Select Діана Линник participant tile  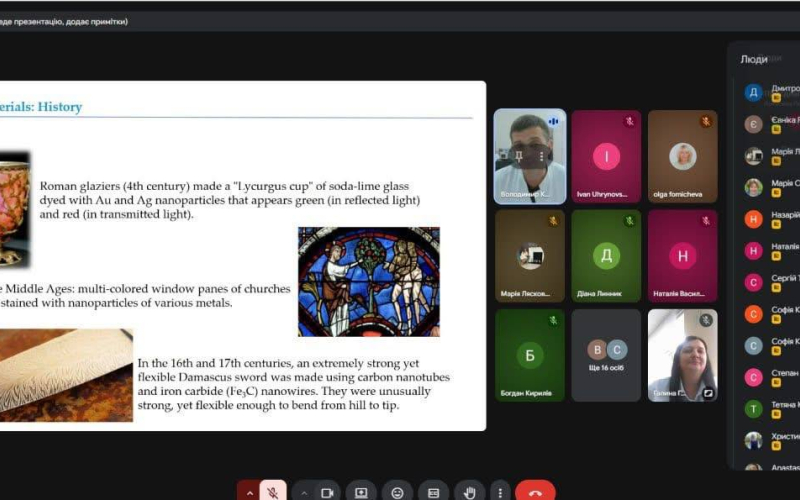pyautogui.click(x=606, y=256)
